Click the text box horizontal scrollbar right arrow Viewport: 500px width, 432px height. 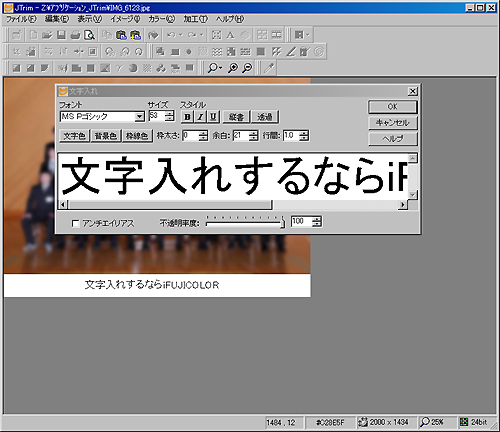pos(403,205)
